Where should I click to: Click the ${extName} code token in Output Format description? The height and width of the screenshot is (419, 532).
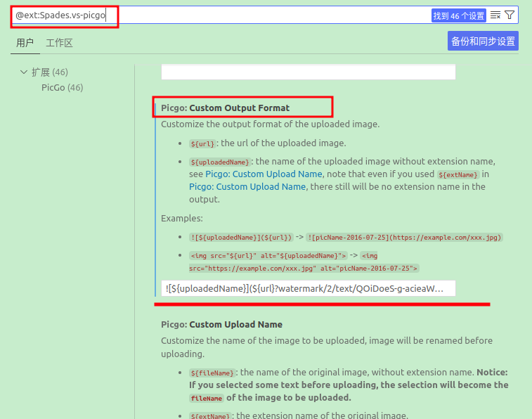458,175
